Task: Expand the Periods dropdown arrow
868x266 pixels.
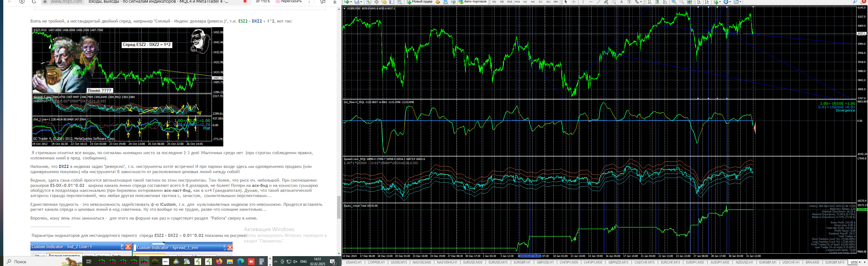Action: click(730, 2)
